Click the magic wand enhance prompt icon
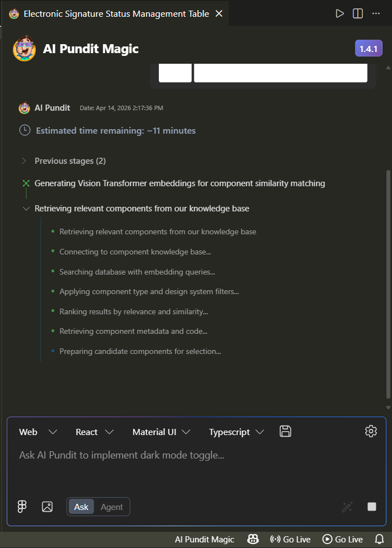Viewport: 392px width, 548px height. [x=347, y=507]
